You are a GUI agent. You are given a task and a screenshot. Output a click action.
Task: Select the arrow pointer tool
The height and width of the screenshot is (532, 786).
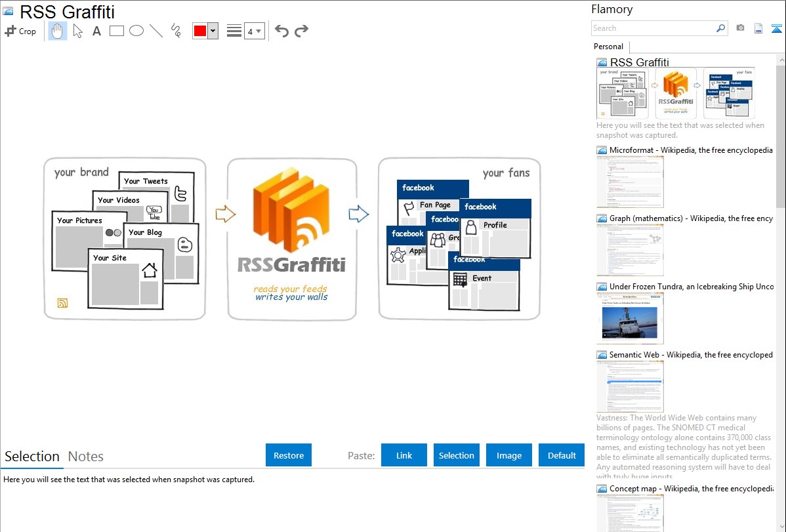[x=77, y=31]
